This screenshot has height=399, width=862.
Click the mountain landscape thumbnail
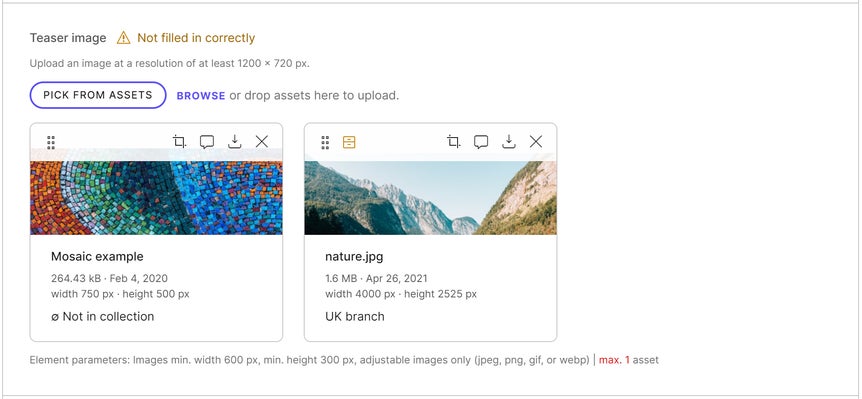[x=430, y=197]
